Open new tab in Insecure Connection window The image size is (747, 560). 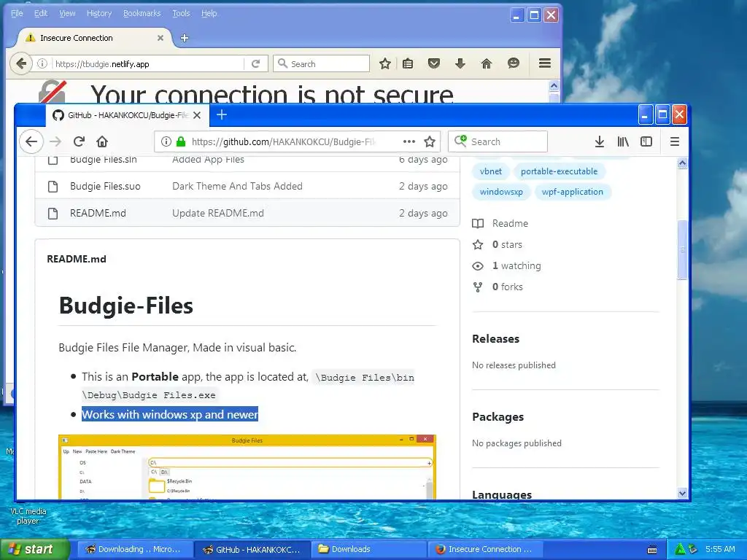pyautogui.click(x=185, y=38)
